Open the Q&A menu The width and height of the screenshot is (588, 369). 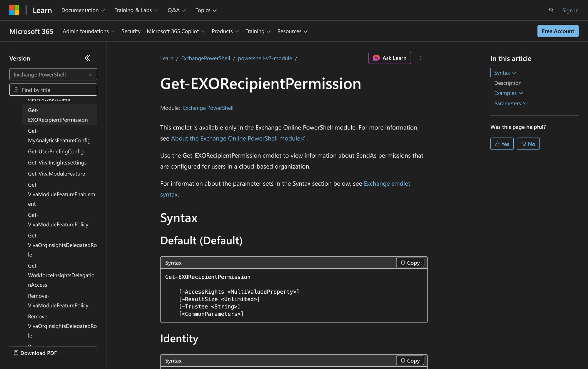[176, 10]
